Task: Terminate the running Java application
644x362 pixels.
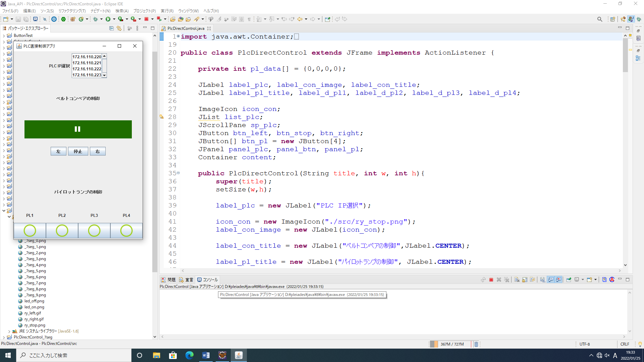Action: pyautogui.click(x=491, y=280)
